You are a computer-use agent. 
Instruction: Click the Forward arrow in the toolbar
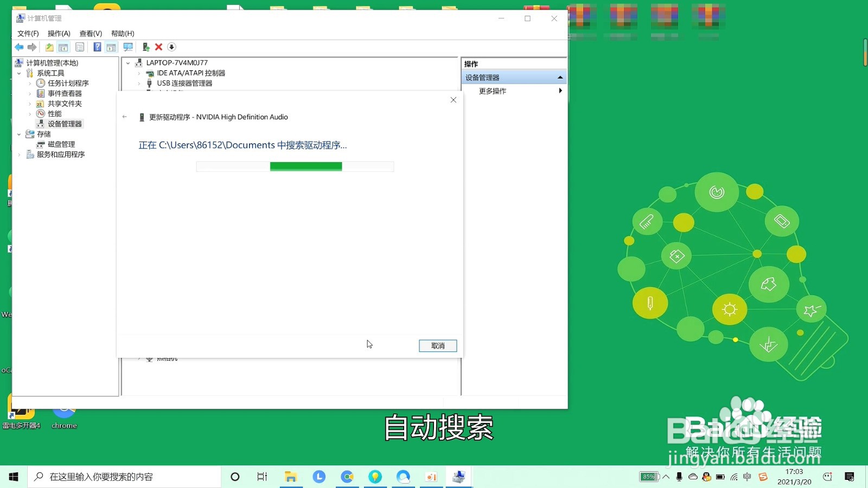point(32,47)
